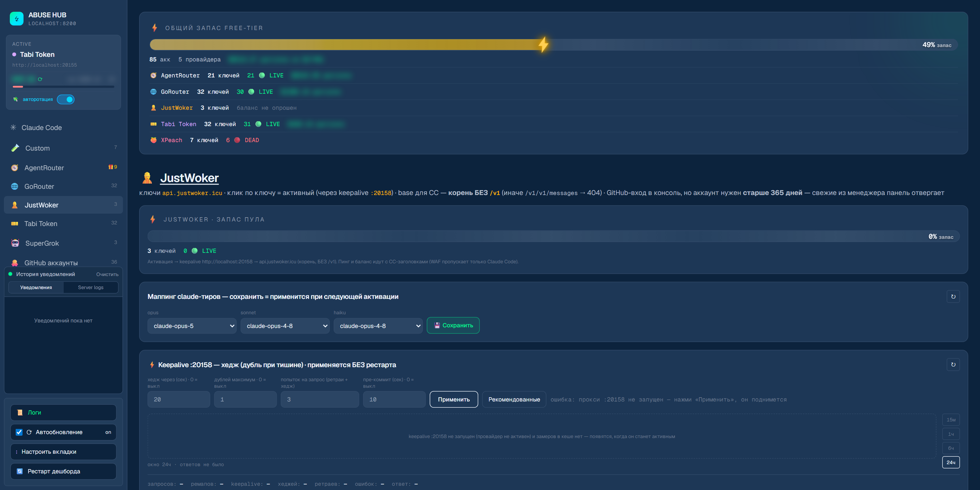The image size is (980, 490).
Task: Click the red DEAD status dot in the XPeach row
Action: click(237, 140)
